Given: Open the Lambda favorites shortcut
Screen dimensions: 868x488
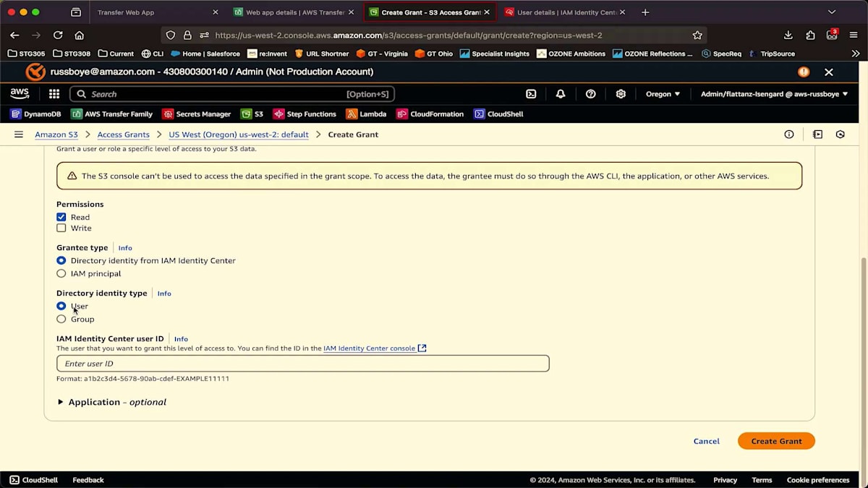Looking at the screenshot, I should coord(367,114).
